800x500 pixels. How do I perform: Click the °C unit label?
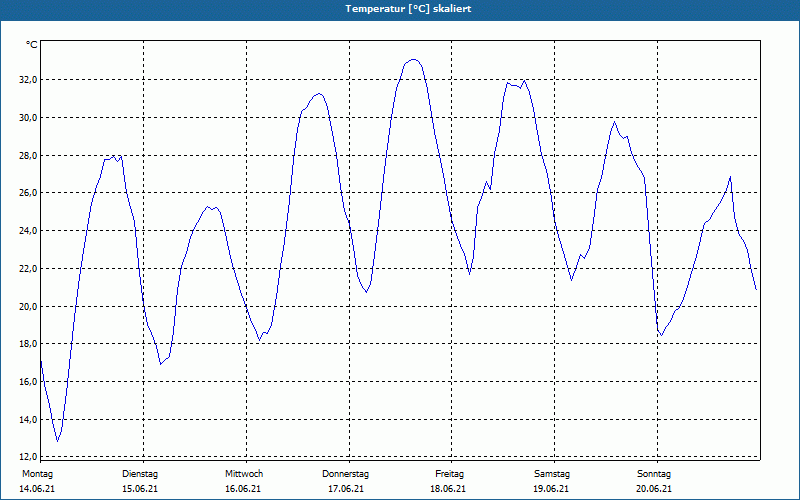click(32, 45)
